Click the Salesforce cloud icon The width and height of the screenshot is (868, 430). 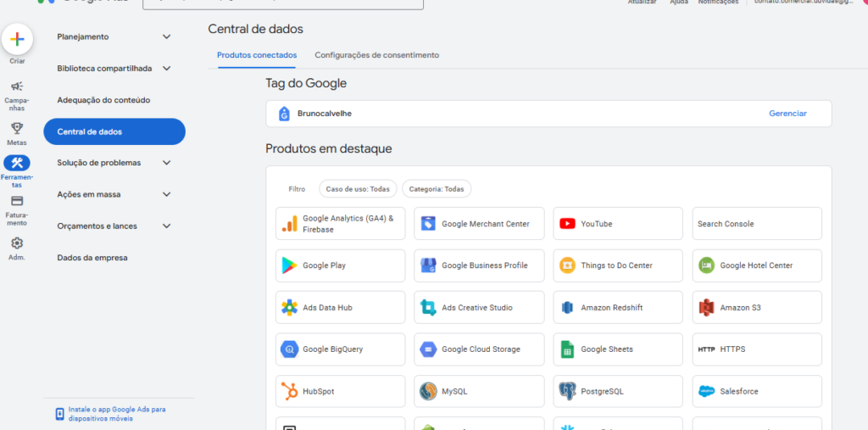pos(706,391)
